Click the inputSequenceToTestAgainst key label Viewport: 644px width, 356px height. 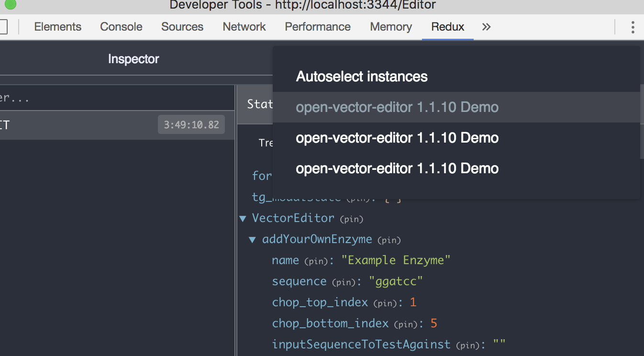pos(361,345)
